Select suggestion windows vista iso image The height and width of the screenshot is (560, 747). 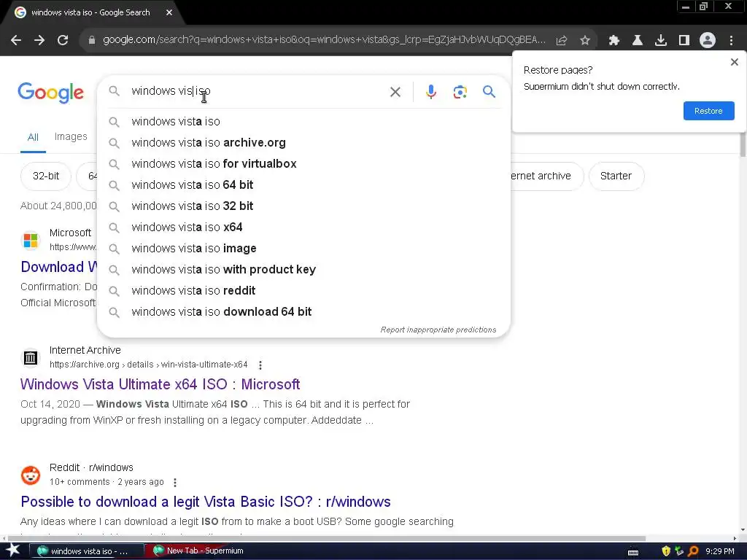pos(303,248)
